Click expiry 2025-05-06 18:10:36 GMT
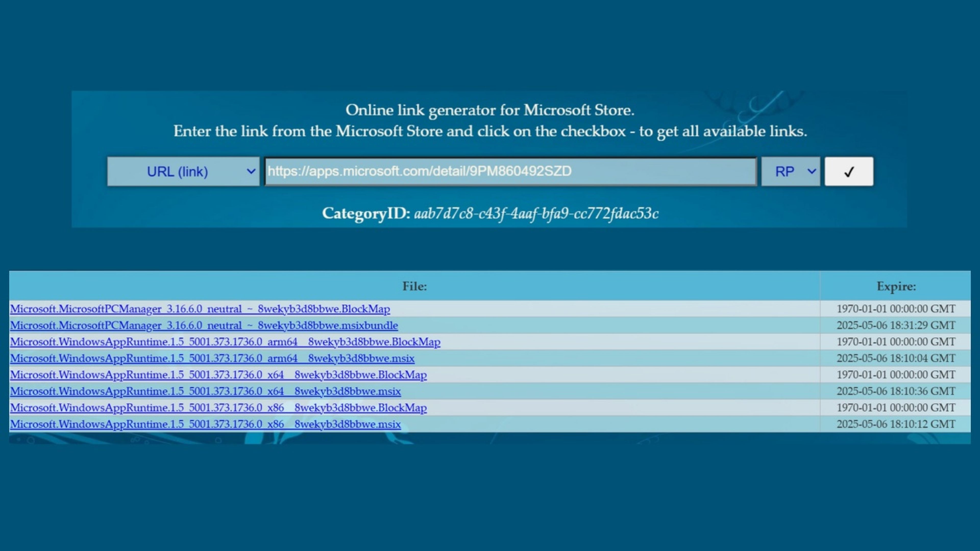The height and width of the screenshot is (551, 980). [896, 391]
